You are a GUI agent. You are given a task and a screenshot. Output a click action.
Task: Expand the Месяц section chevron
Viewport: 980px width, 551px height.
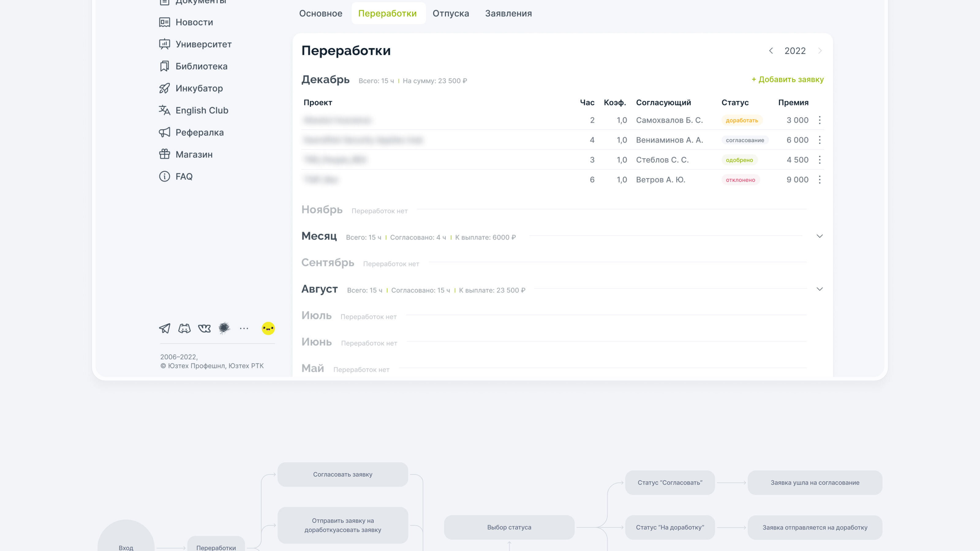(x=820, y=236)
